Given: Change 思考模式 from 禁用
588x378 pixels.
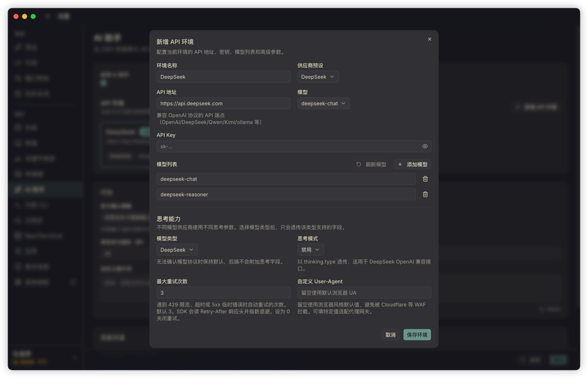Looking at the screenshot, I should coord(311,250).
